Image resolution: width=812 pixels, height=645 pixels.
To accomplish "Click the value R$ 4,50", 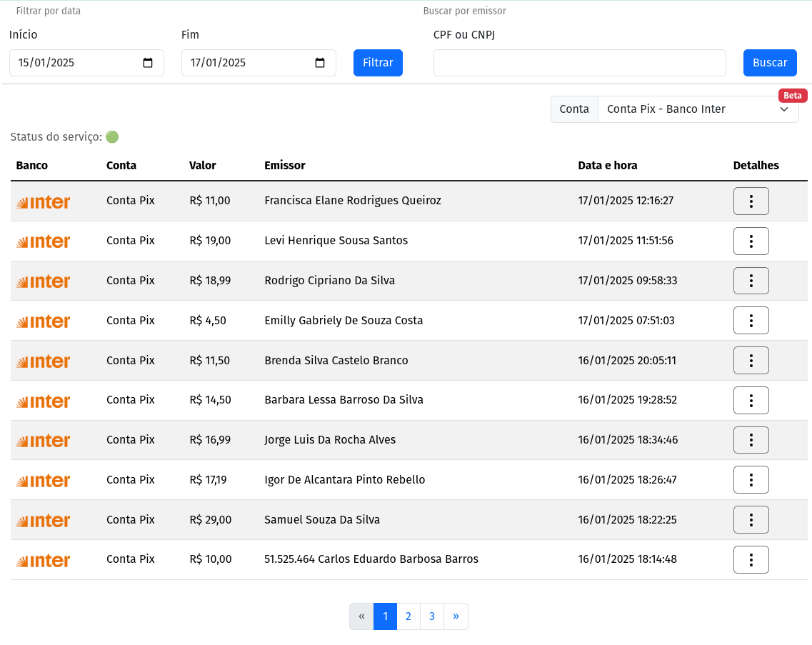I will click(x=208, y=320).
